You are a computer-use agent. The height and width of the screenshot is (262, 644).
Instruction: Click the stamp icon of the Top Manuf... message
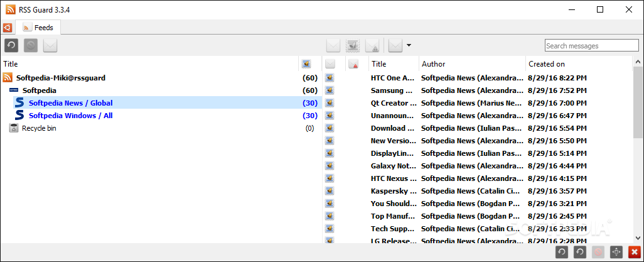[329, 216]
